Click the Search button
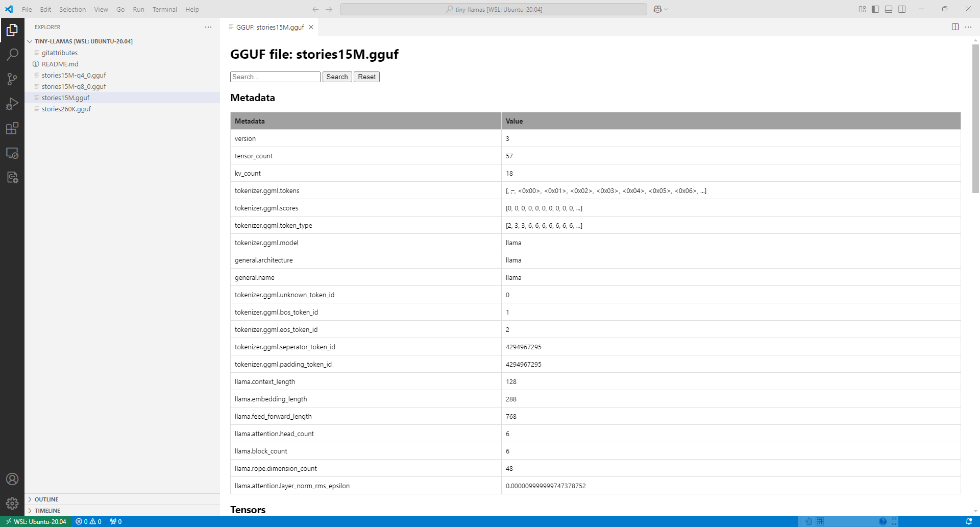Image resolution: width=980 pixels, height=527 pixels. pos(337,77)
